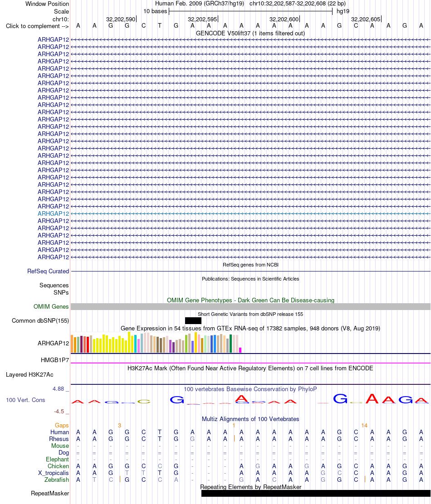Open 'Multiz Alignments of 100 Vertebrates' title
The image size is (431, 504).
[250, 419]
